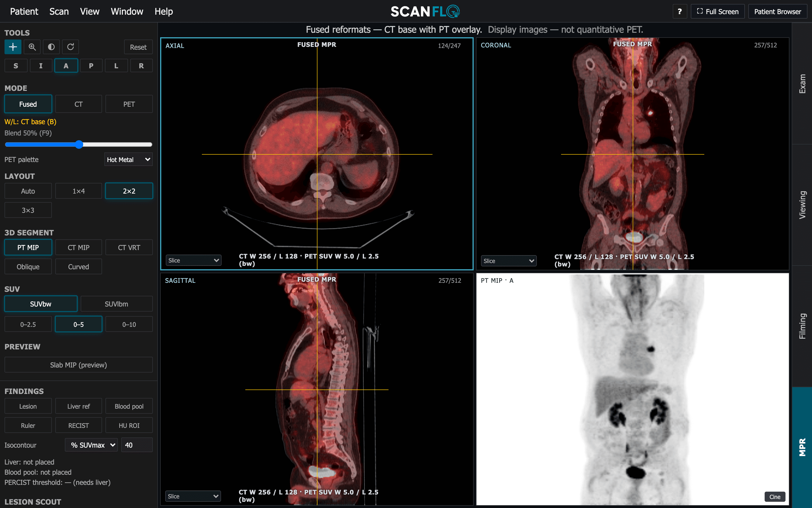Set orientation to L (left)
This screenshot has height=508, width=812.
(116, 65)
